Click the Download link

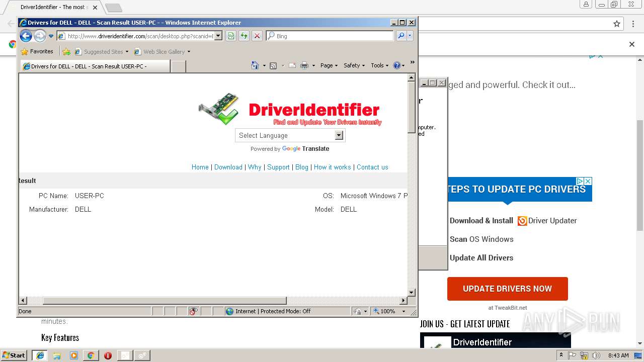click(228, 167)
